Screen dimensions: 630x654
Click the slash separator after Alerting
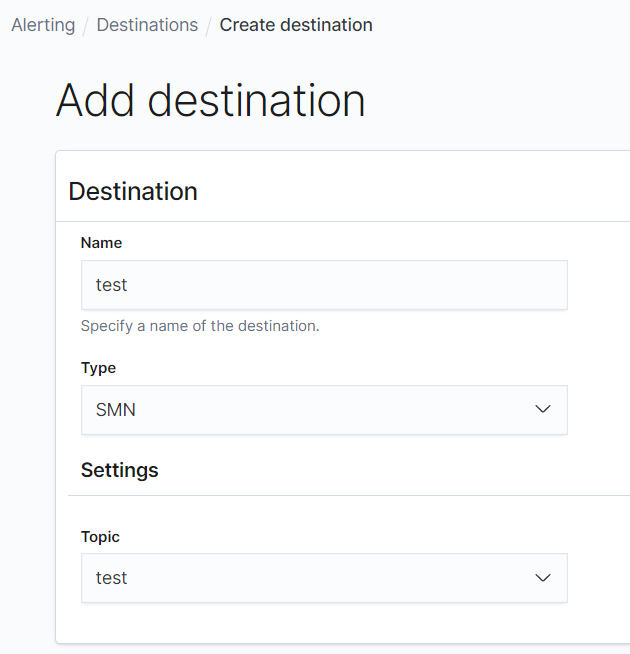click(x=86, y=25)
